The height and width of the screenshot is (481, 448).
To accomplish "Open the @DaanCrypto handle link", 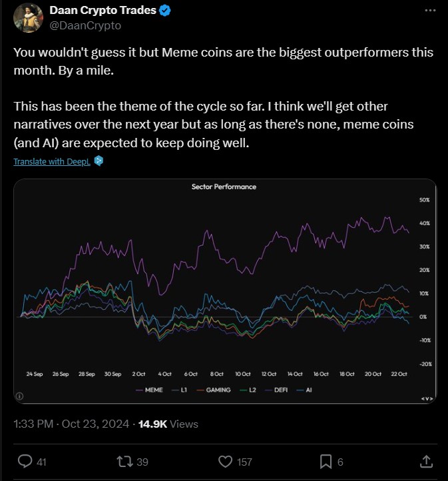I will (85, 25).
